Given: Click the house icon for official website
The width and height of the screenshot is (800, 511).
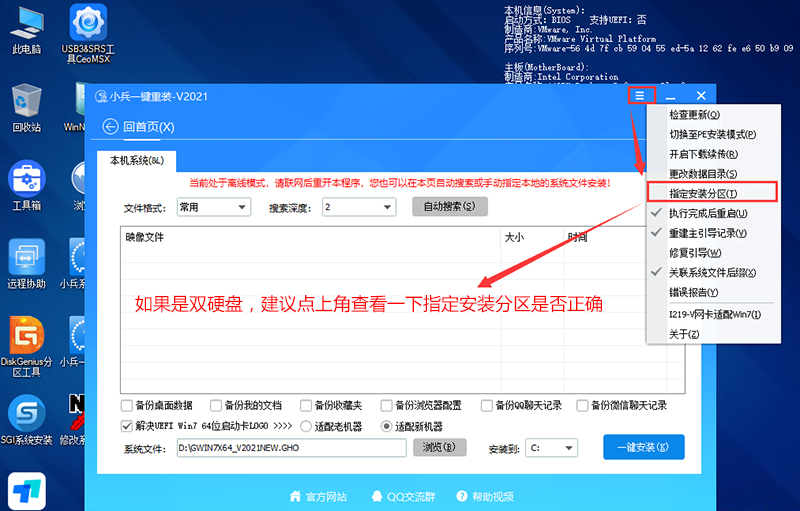Looking at the screenshot, I should coord(295,496).
